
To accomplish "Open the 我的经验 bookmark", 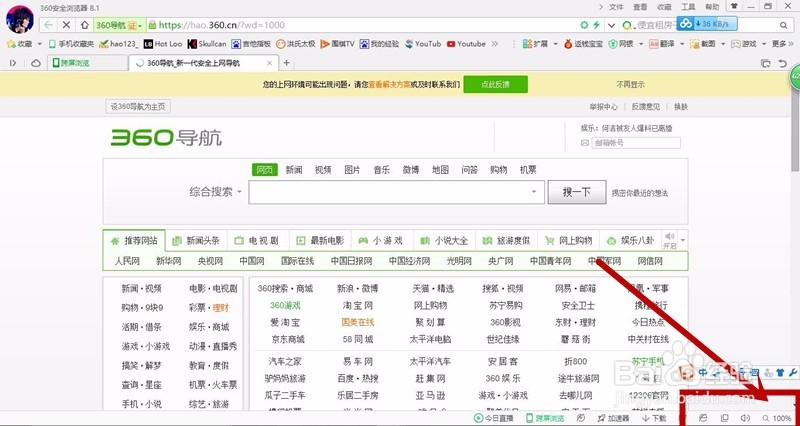I will pos(379,44).
